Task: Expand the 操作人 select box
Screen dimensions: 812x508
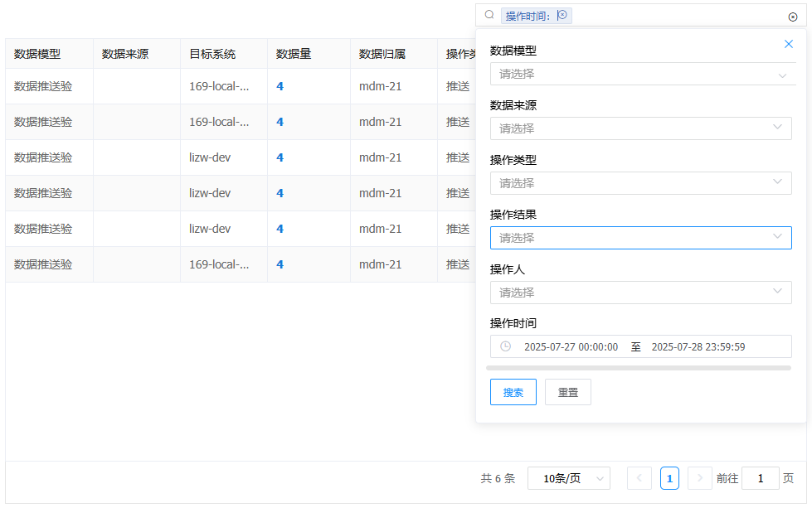Action: (640, 293)
